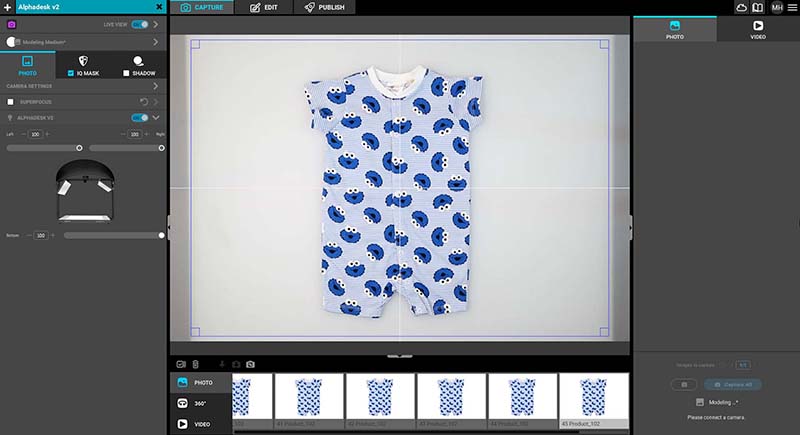Toggle the Alphadesk V2 lighting switch
800x435 pixels.
coord(140,118)
